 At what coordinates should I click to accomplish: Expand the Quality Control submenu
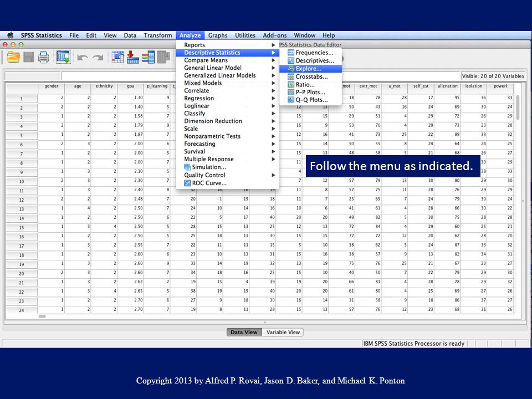227,175
